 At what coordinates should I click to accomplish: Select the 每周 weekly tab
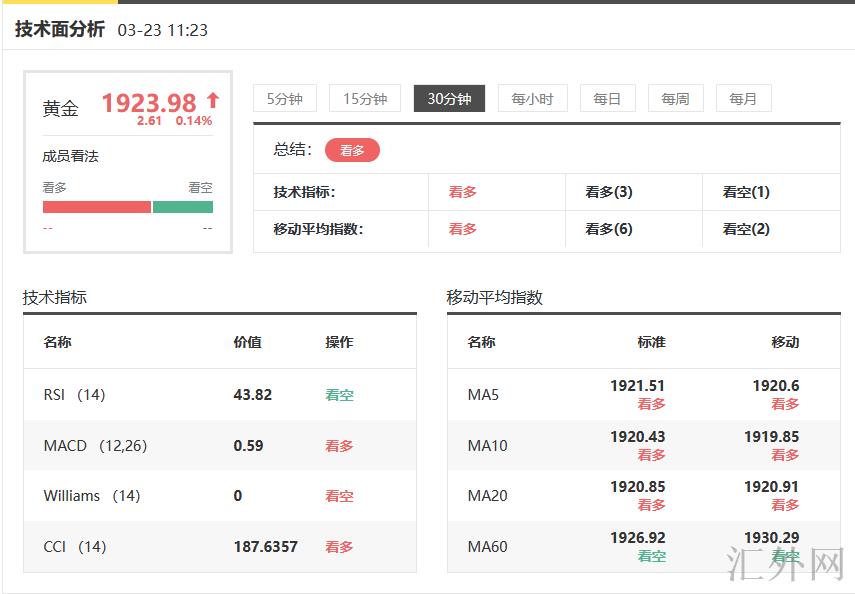[x=675, y=98]
